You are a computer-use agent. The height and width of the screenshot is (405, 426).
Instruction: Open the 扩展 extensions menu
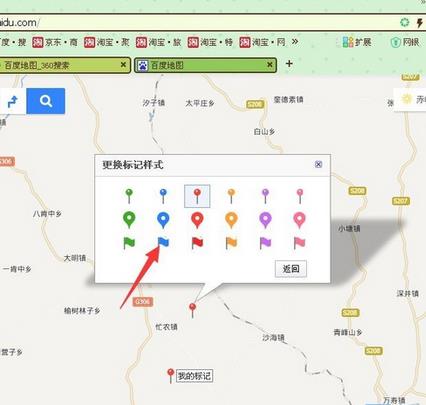pyautogui.click(x=357, y=42)
